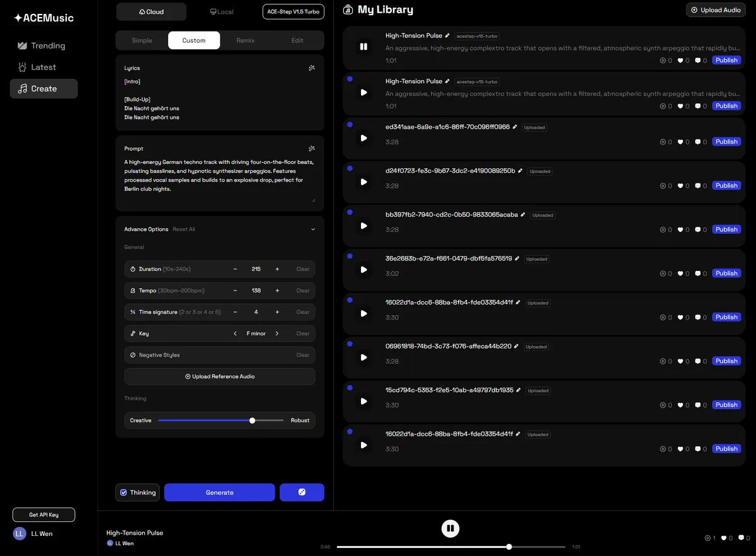Edit name of track 15cd794c with pencil icon

518,390
